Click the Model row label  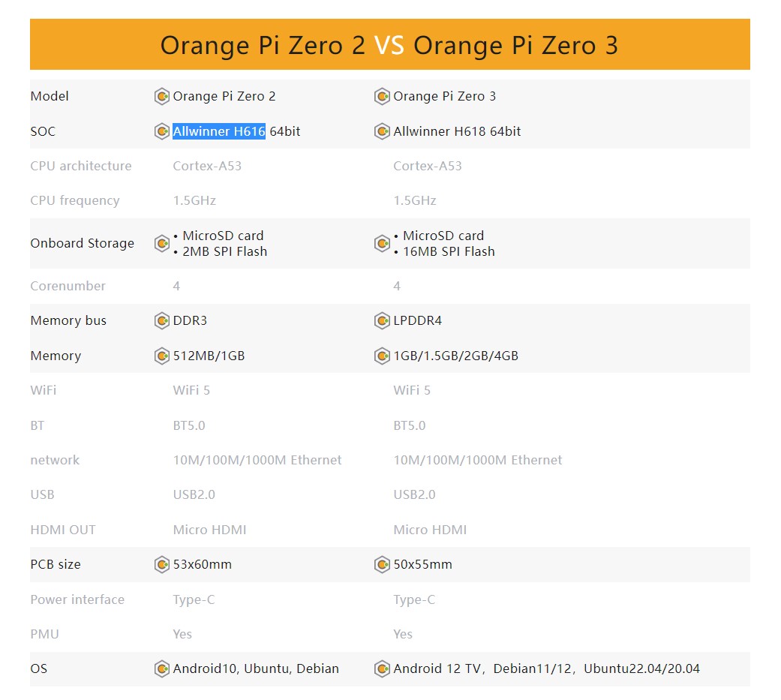(50, 96)
